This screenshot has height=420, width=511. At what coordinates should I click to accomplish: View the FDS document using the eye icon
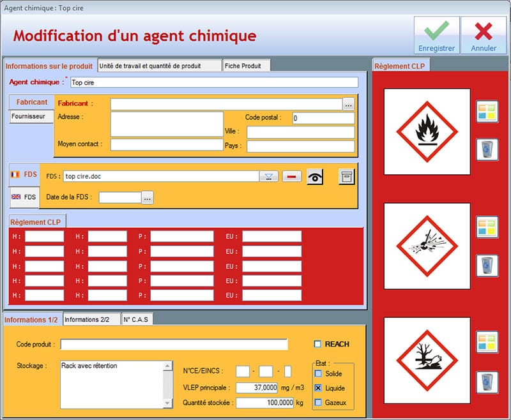[314, 176]
